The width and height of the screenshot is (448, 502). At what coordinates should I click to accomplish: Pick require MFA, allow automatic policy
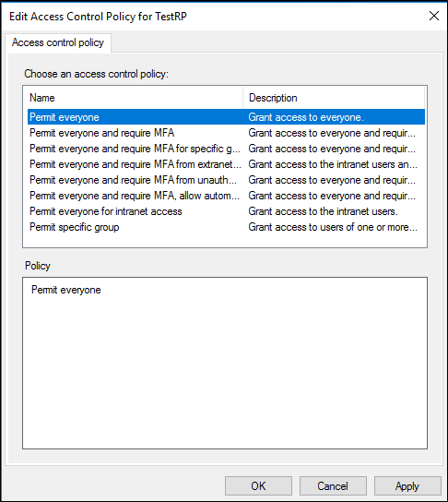tap(226, 196)
